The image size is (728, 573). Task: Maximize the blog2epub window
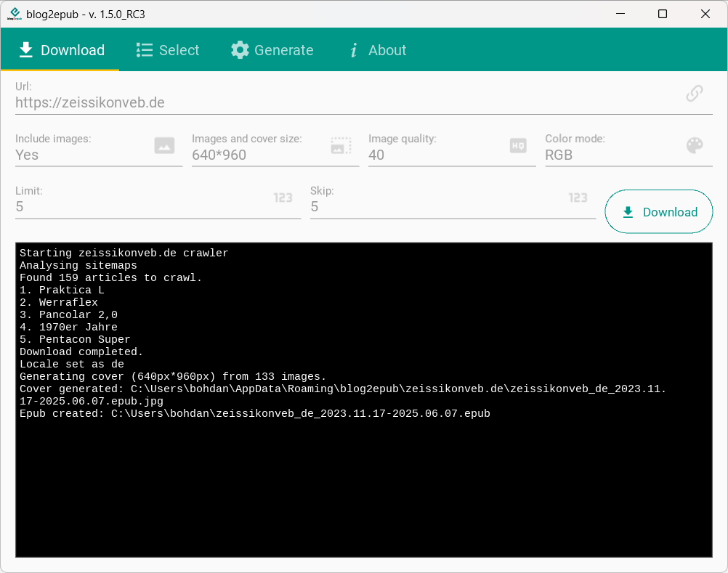662,14
